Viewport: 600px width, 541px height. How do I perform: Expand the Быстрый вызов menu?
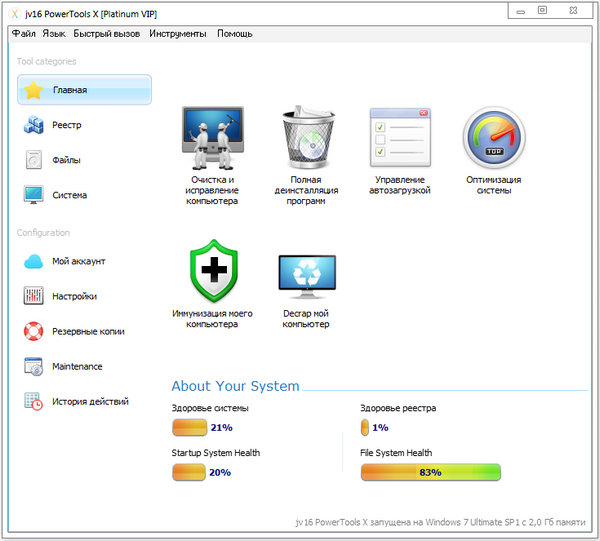pos(107,33)
